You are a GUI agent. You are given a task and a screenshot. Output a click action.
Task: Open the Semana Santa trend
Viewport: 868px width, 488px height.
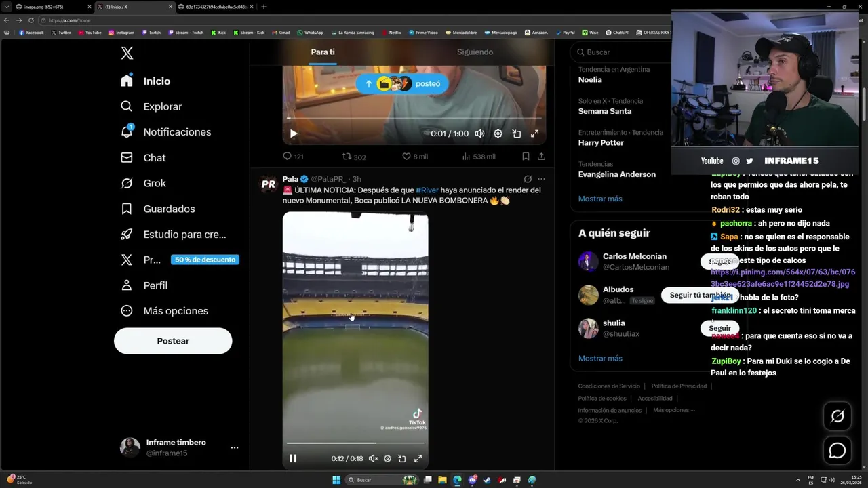605,111
